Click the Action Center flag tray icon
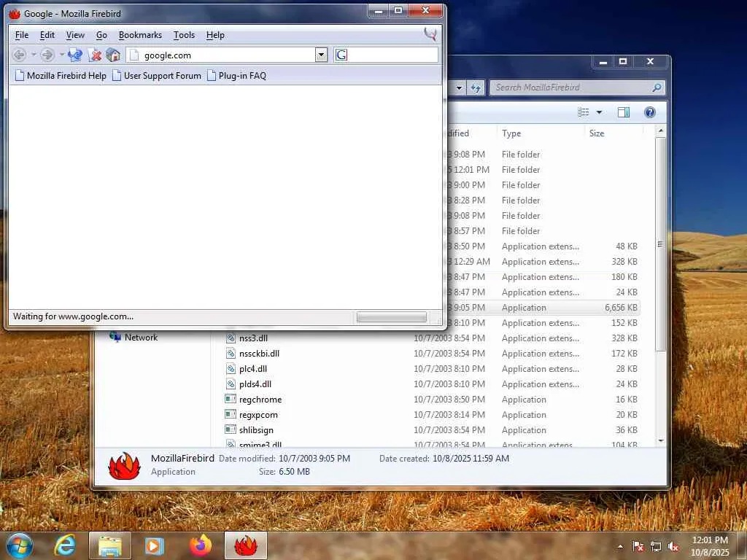The image size is (747, 560). [x=638, y=547]
